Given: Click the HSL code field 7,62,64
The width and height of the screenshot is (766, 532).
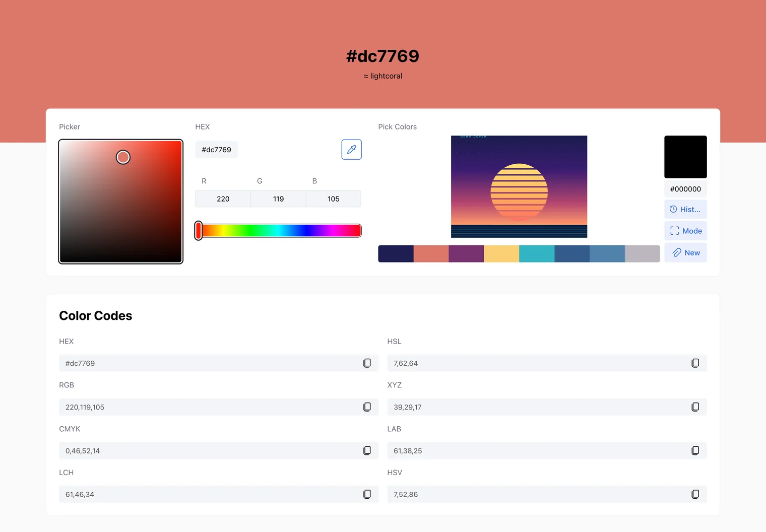Looking at the screenshot, I should [x=547, y=363].
